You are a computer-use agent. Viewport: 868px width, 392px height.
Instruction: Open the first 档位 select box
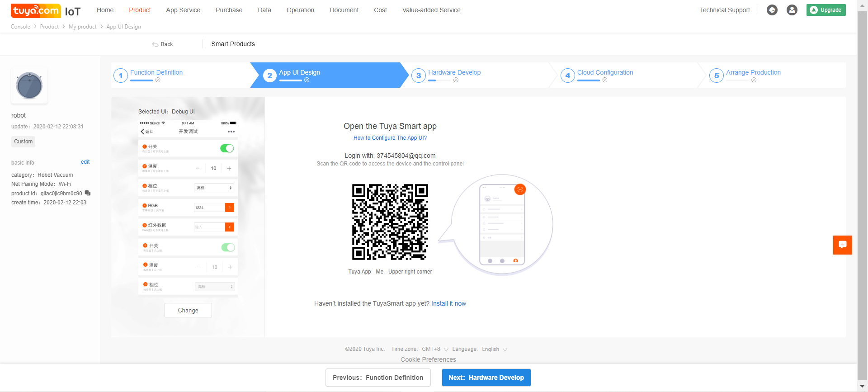(x=214, y=188)
